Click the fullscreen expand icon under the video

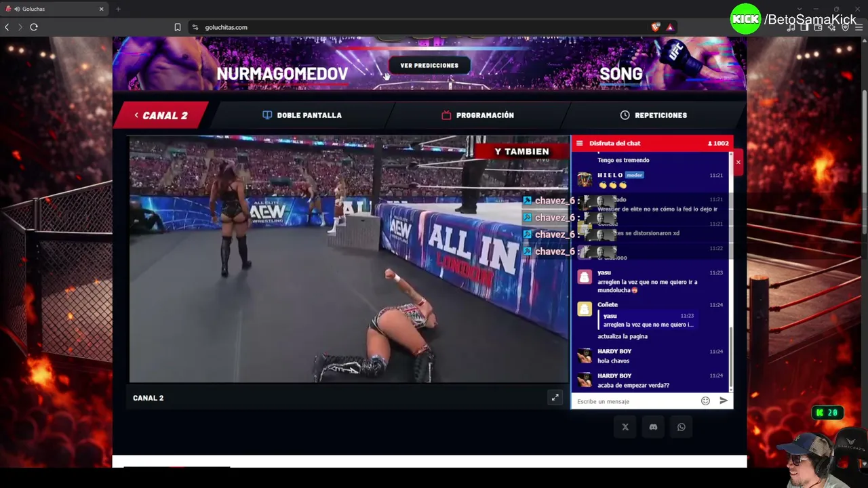(x=555, y=398)
